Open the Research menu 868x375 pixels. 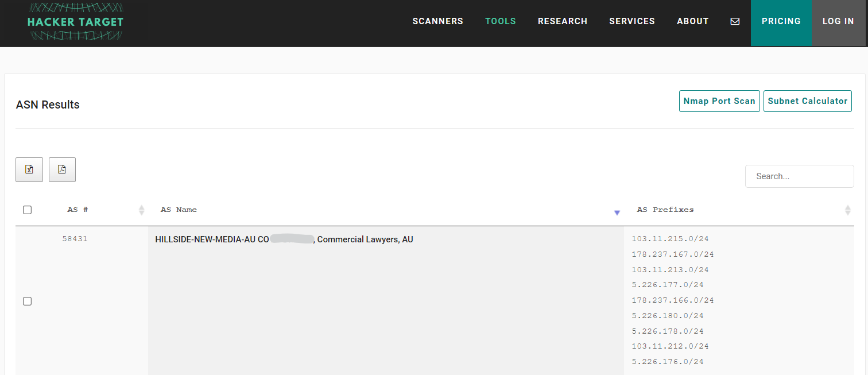(x=563, y=21)
